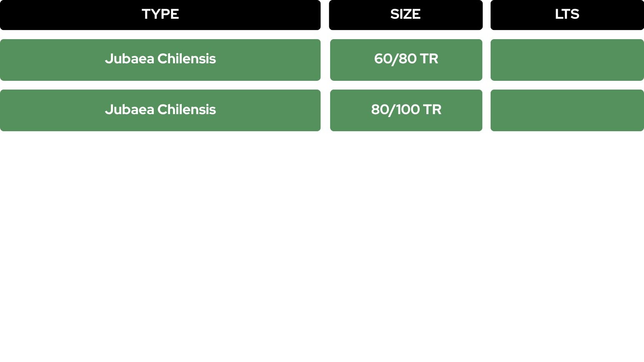The image size is (644, 362).
Task: Pick the green 60/80 TR cell
Action: tap(406, 60)
